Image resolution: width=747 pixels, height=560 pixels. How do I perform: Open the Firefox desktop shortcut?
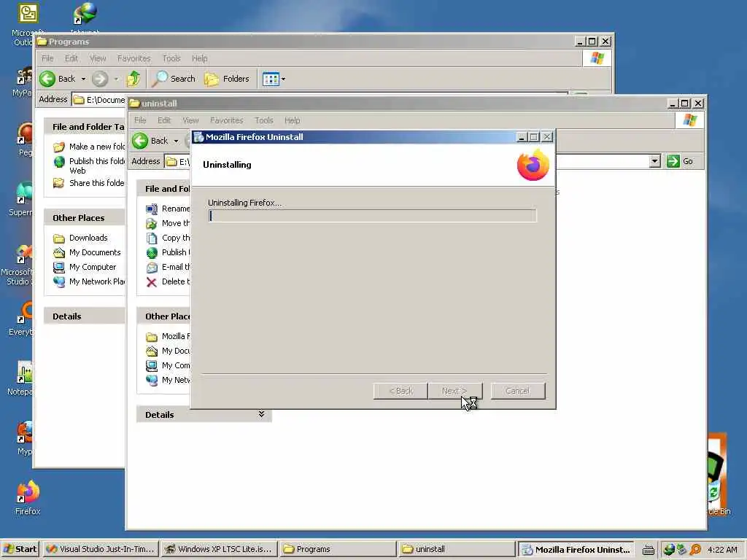28,498
